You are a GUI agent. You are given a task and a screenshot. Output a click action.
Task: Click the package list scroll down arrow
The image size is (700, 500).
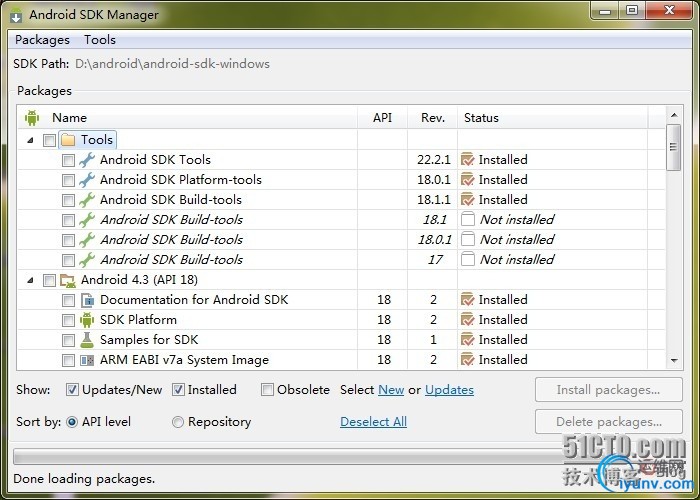click(674, 360)
